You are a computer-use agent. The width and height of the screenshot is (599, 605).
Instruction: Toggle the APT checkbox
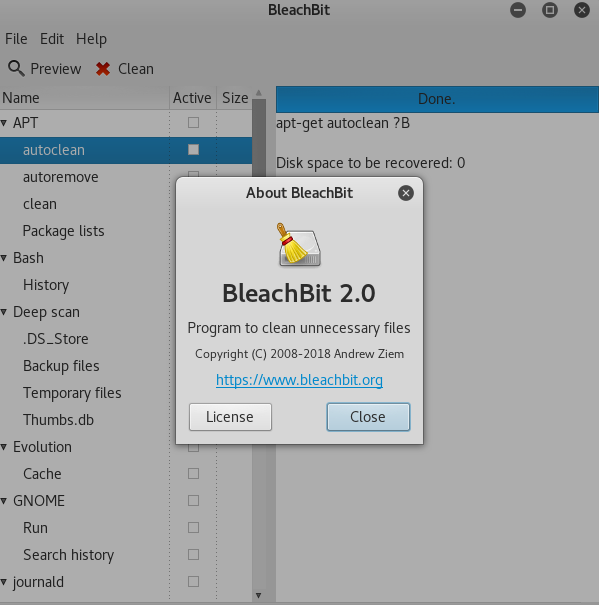(x=193, y=123)
